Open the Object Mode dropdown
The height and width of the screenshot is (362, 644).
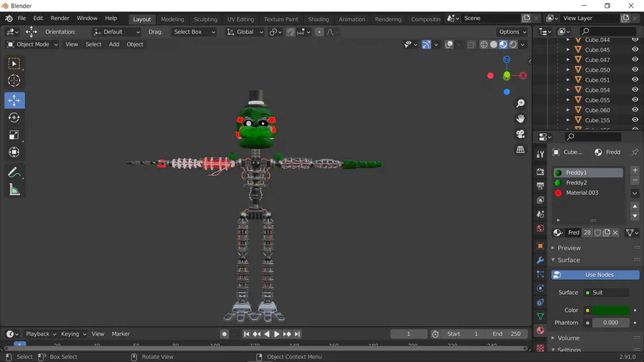(32, 44)
